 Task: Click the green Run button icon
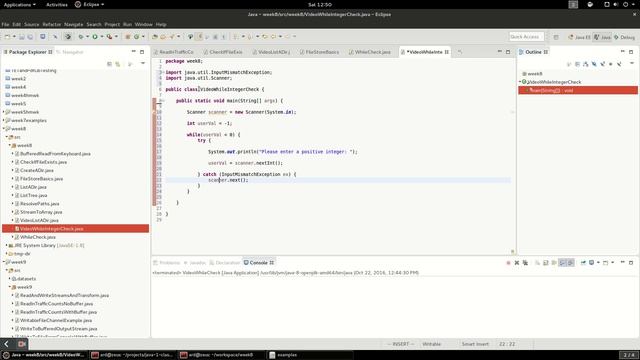pos(95,37)
